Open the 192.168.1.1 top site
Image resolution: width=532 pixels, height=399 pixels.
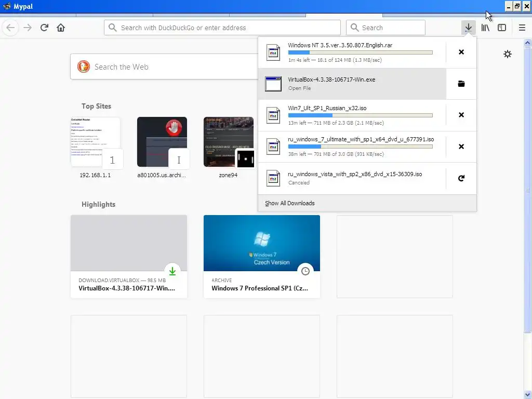pos(96,147)
